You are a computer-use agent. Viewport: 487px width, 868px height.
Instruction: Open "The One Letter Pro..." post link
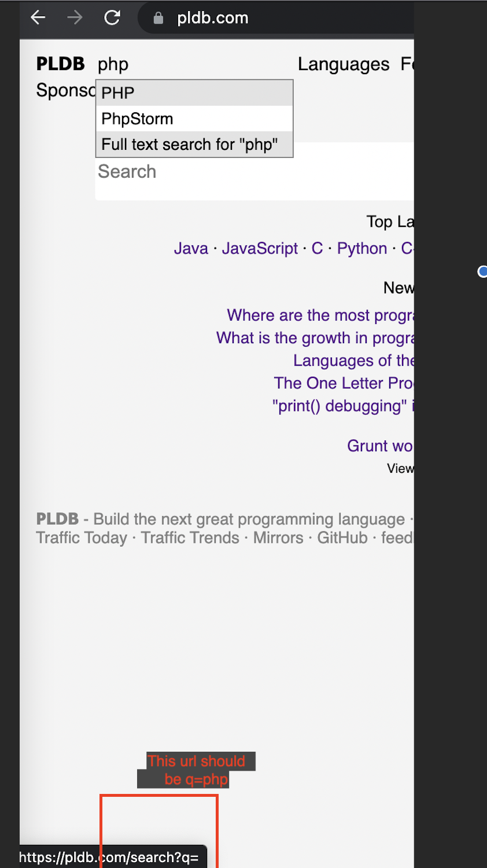point(344,383)
